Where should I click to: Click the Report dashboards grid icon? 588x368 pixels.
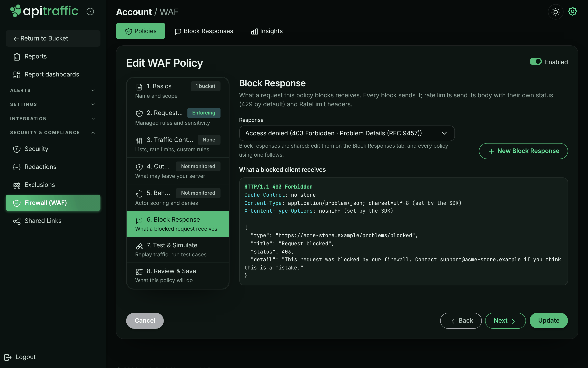(x=17, y=75)
